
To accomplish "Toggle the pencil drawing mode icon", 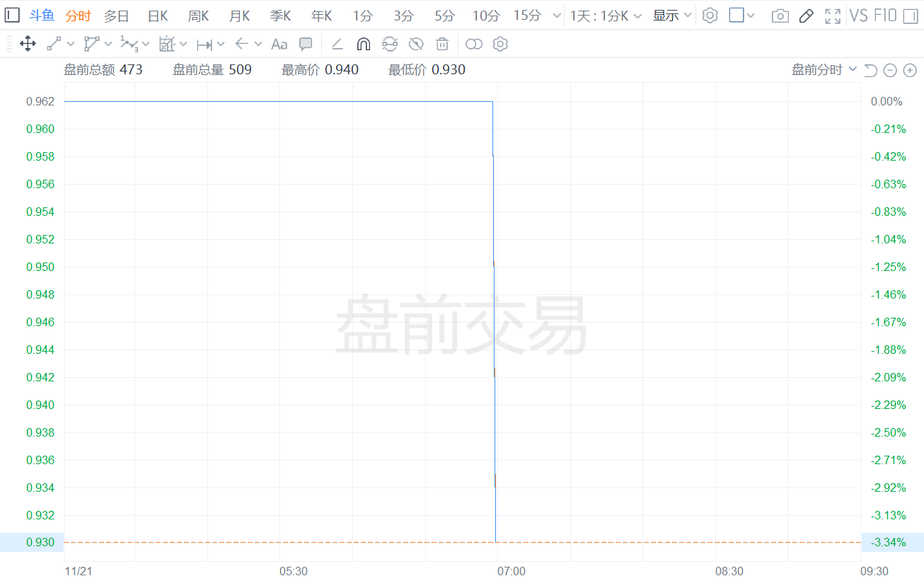I will (x=806, y=16).
